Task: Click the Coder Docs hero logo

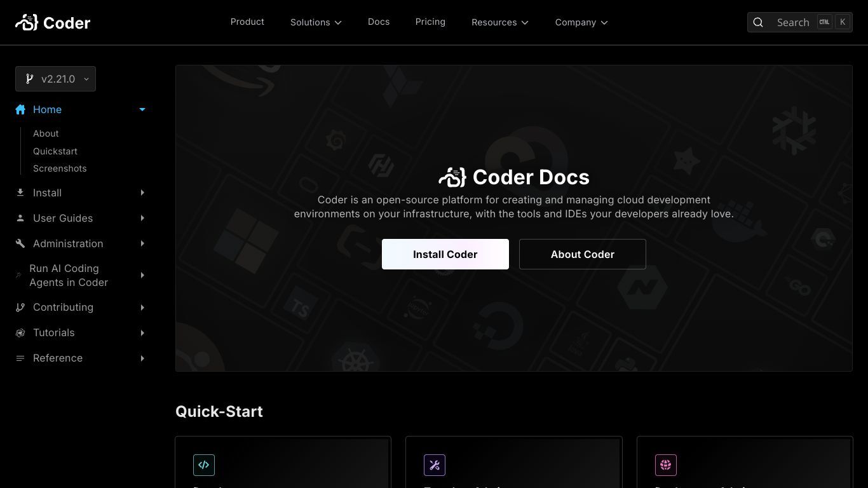Action: pos(452,177)
